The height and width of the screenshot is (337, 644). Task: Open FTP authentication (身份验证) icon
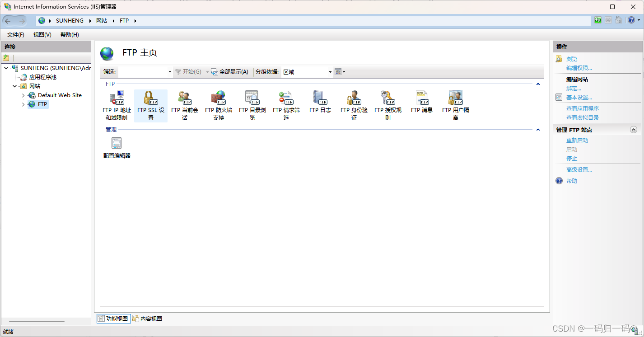354,106
